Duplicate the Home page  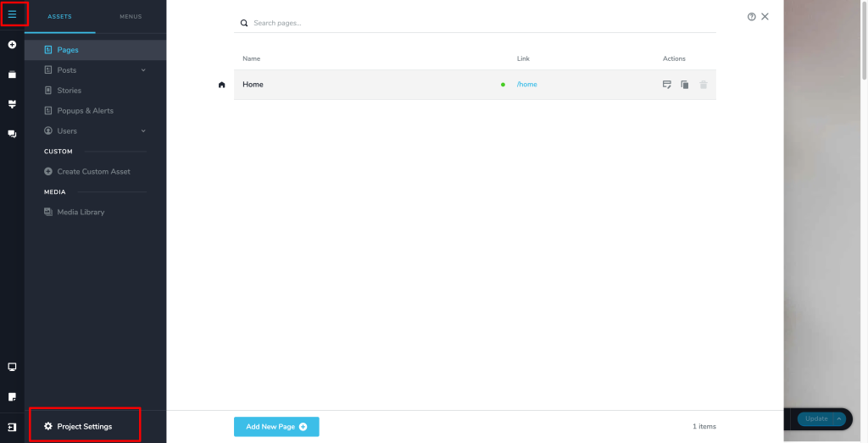[685, 85]
